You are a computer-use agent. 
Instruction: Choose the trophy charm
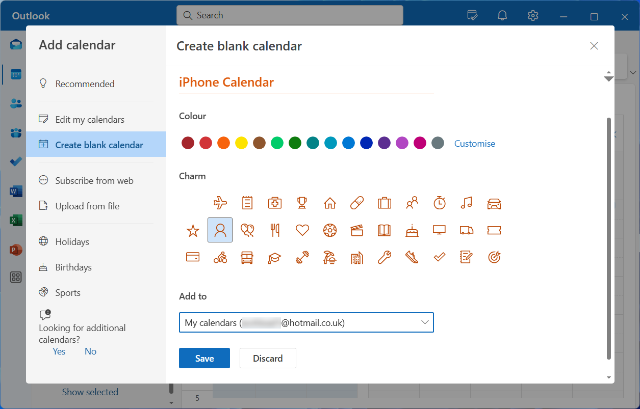[302, 202]
